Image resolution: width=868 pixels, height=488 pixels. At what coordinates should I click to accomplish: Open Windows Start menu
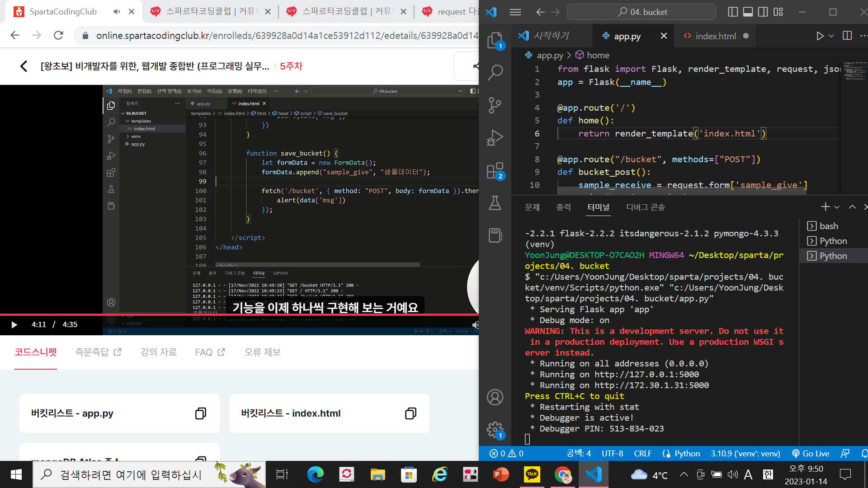(x=16, y=474)
